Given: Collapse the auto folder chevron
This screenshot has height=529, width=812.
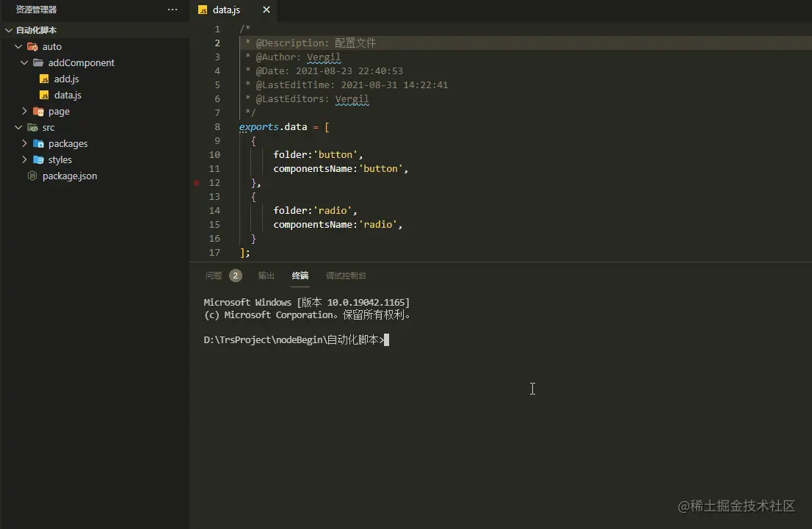Looking at the screenshot, I should (18, 47).
